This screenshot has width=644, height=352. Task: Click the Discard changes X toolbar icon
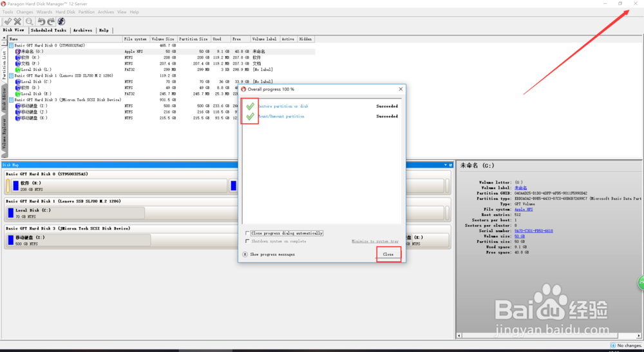click(17, 21)
